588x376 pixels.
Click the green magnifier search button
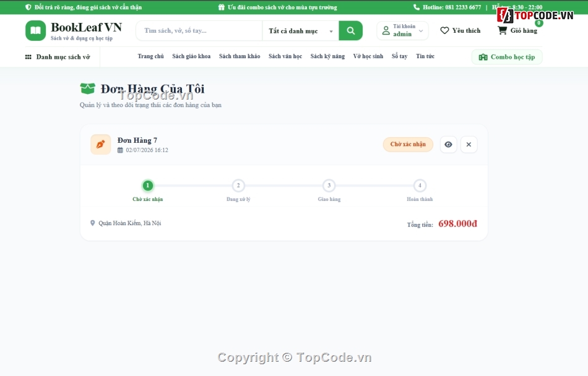click(350, 30)
